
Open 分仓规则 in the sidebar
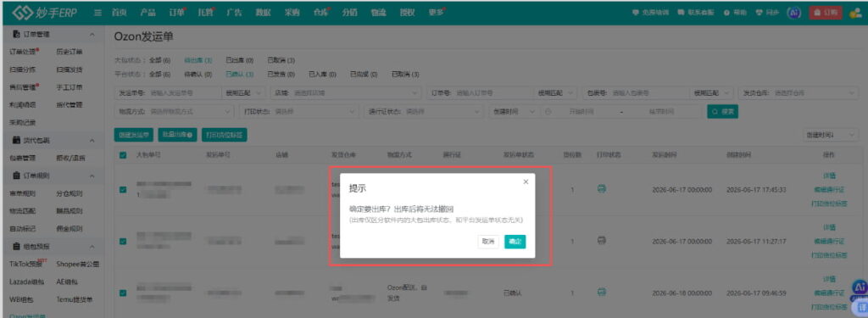click(x=70, y=193)
